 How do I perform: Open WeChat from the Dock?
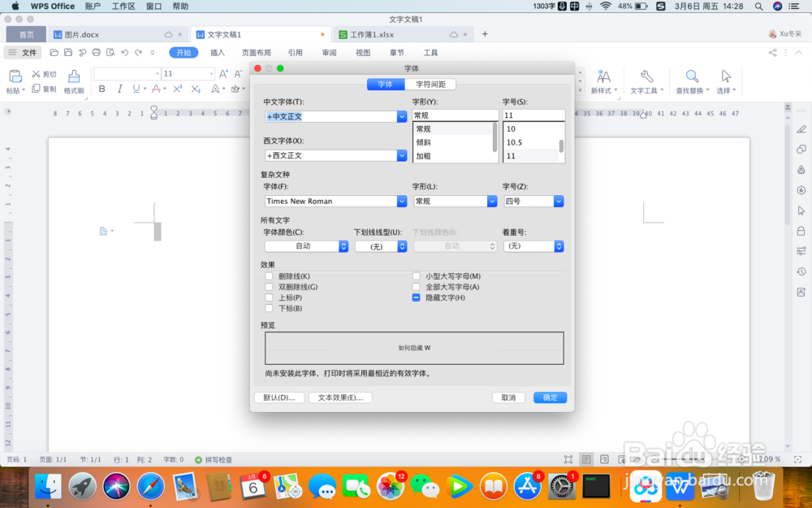(423, 487)
